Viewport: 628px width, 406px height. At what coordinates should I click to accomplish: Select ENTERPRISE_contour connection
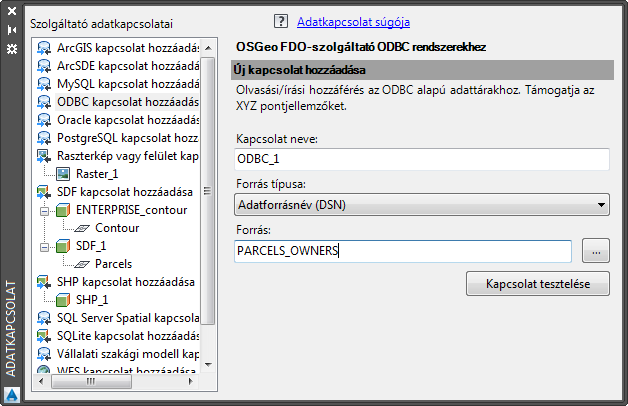tap(131, 210)
